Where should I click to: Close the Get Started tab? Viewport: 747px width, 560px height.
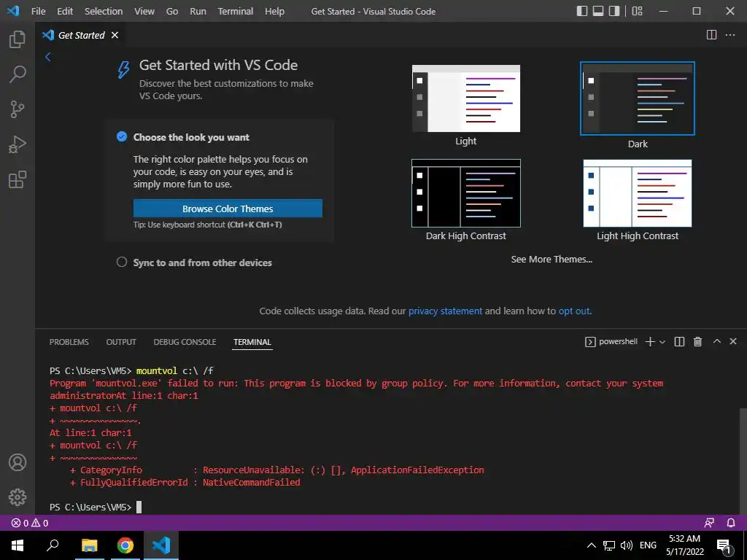click(x=115, y=35)
